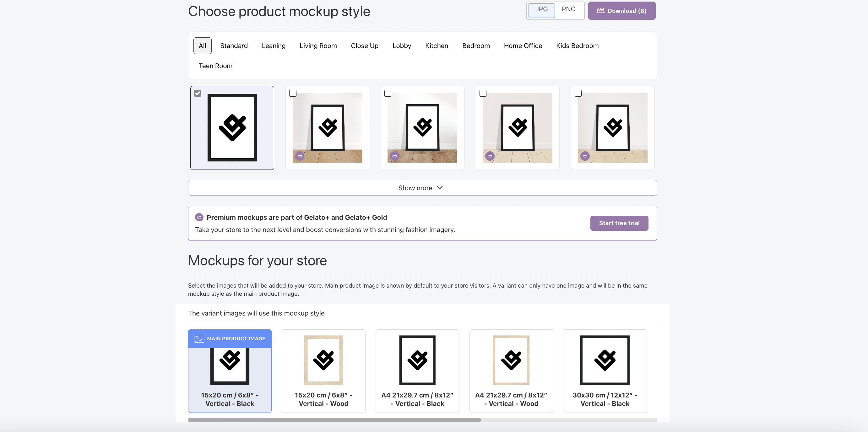Select the All mockup filter tab

[203, 46]
